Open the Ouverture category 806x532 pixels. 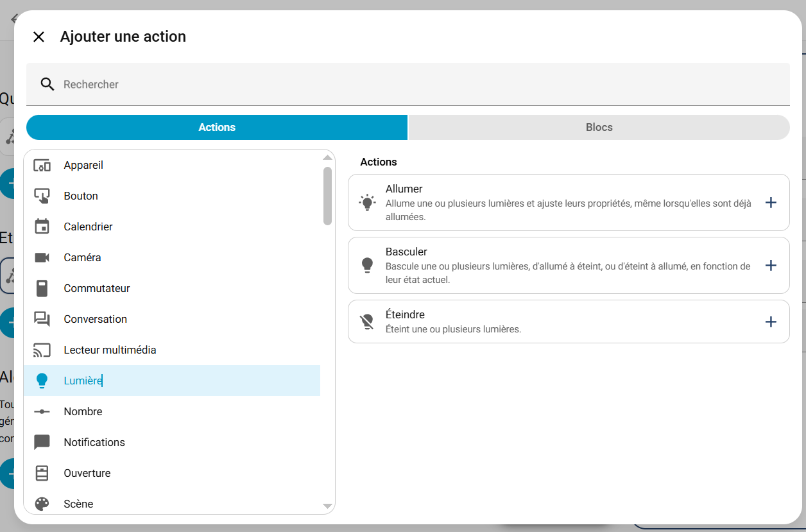87,474
